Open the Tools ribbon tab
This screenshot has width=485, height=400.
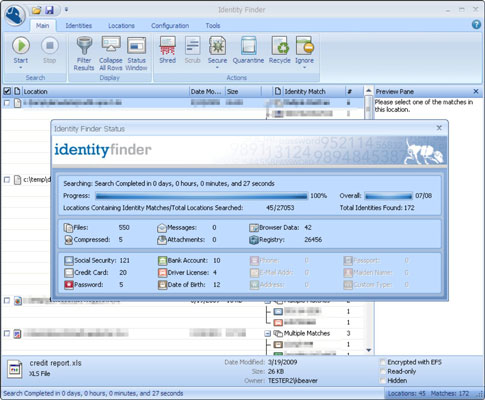pos(213,26)
